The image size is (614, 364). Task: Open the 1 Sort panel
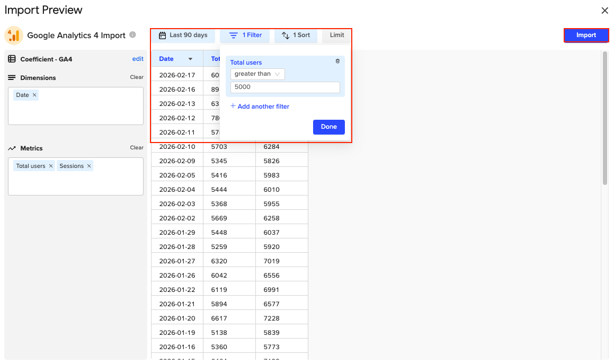click(296, 35)
